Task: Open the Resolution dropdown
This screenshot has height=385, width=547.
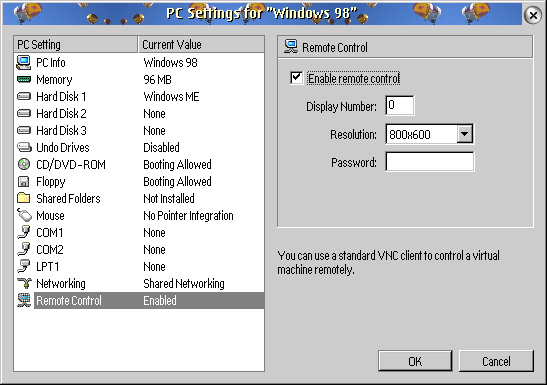Action: (x=465, y=134)
